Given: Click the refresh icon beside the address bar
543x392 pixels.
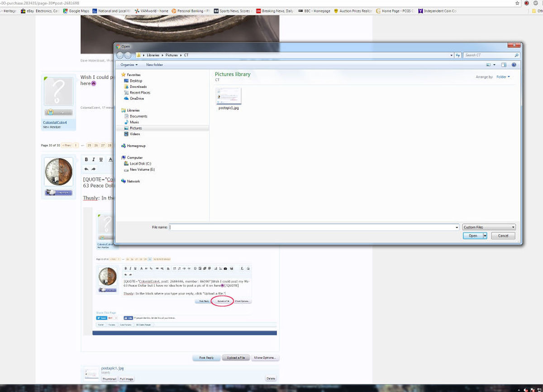Looking at the screenshot, I should point(458,55).
